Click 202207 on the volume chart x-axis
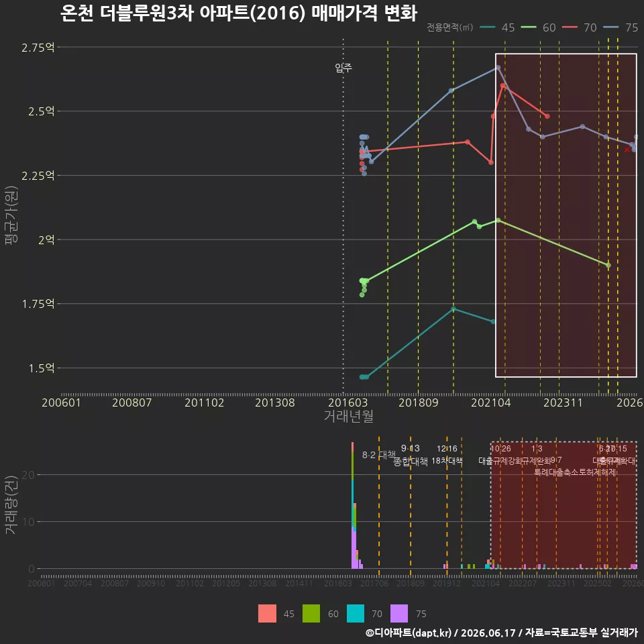The width and height of the screenshot is (644, 644). coord(523,583)
